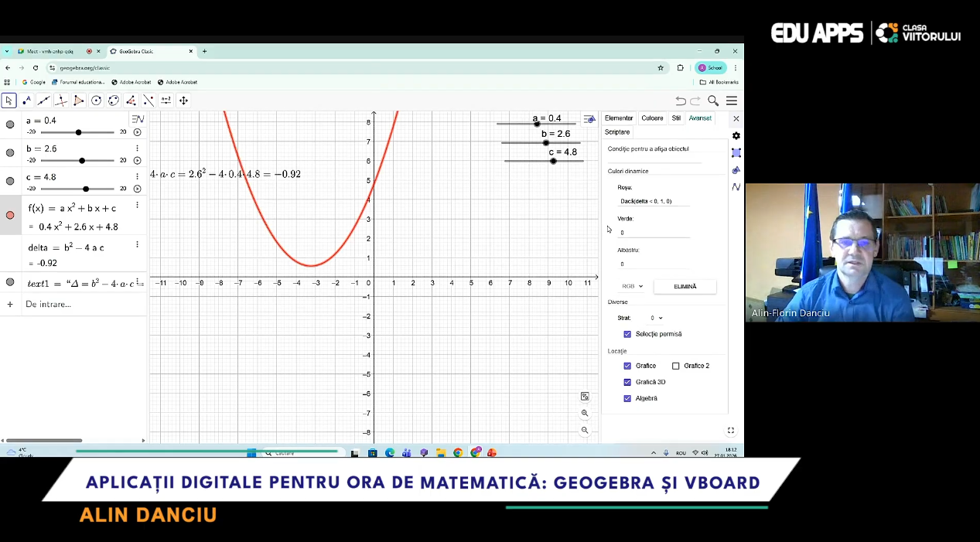Open more options for f(x) row
980x542 pixels.
pos(138,206)
